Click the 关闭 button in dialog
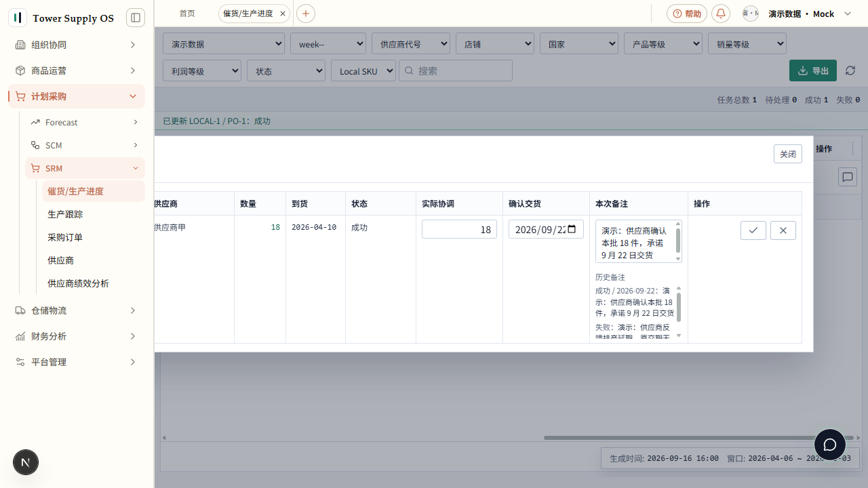 coord(788,154)
